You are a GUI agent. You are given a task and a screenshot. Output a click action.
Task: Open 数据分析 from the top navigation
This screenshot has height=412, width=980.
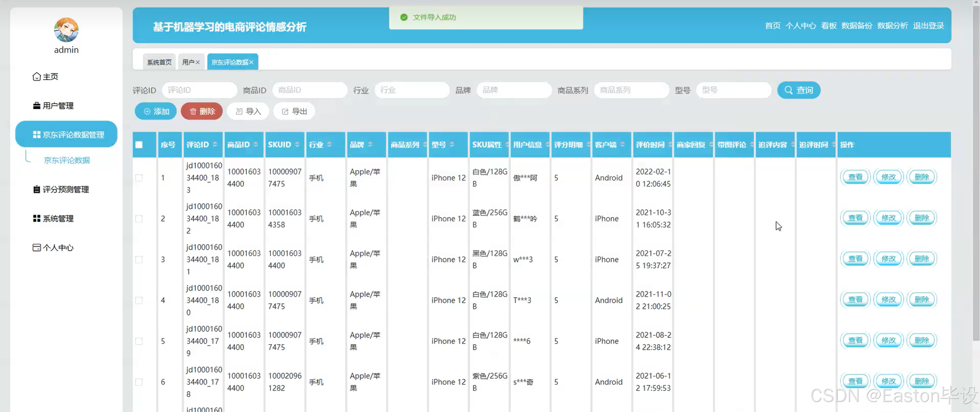pos(893,25)
